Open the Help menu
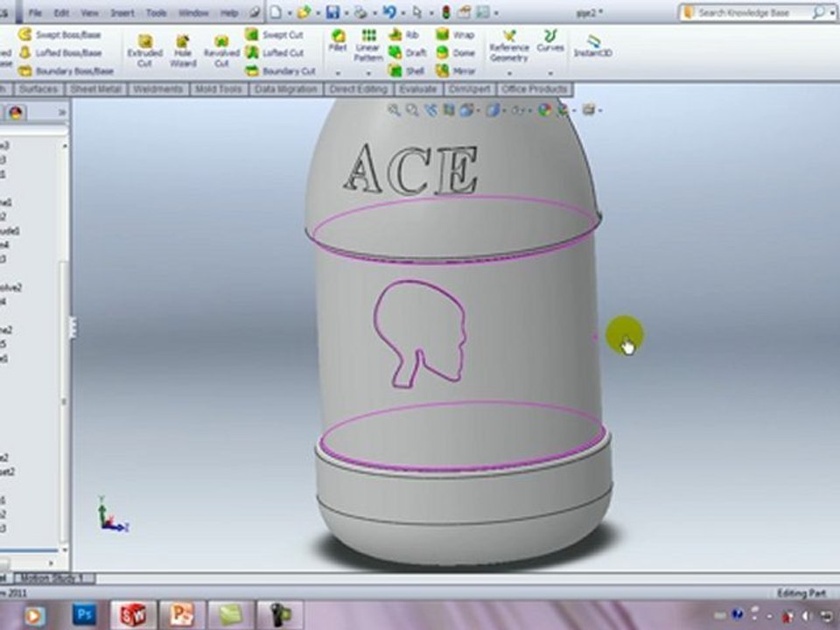This screenshot has height=630, width=840. click(228, 12)
